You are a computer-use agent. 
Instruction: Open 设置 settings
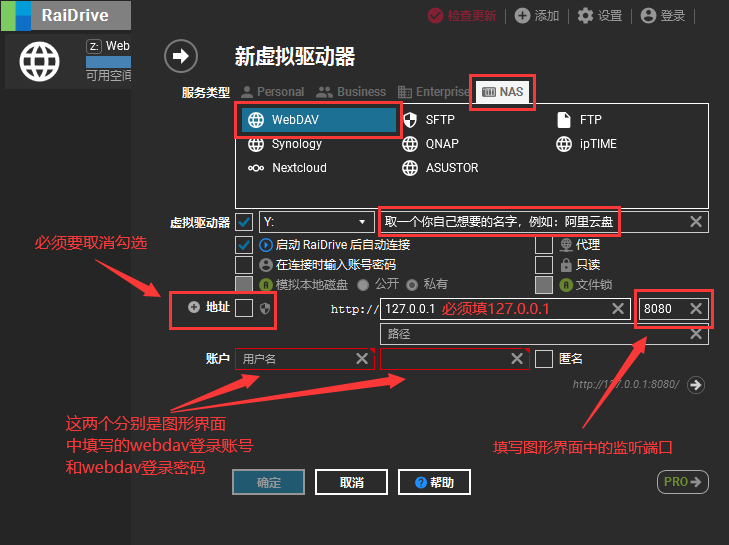pos(600,15)
